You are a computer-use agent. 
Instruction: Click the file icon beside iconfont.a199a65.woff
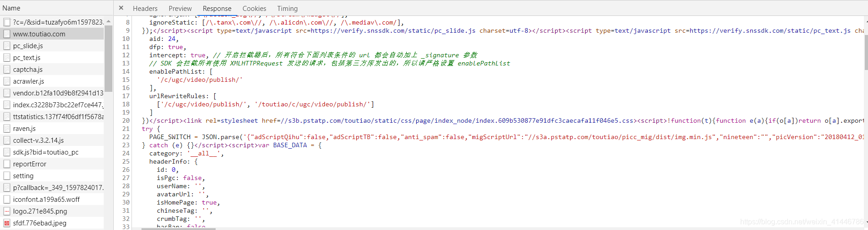[7, 199]
